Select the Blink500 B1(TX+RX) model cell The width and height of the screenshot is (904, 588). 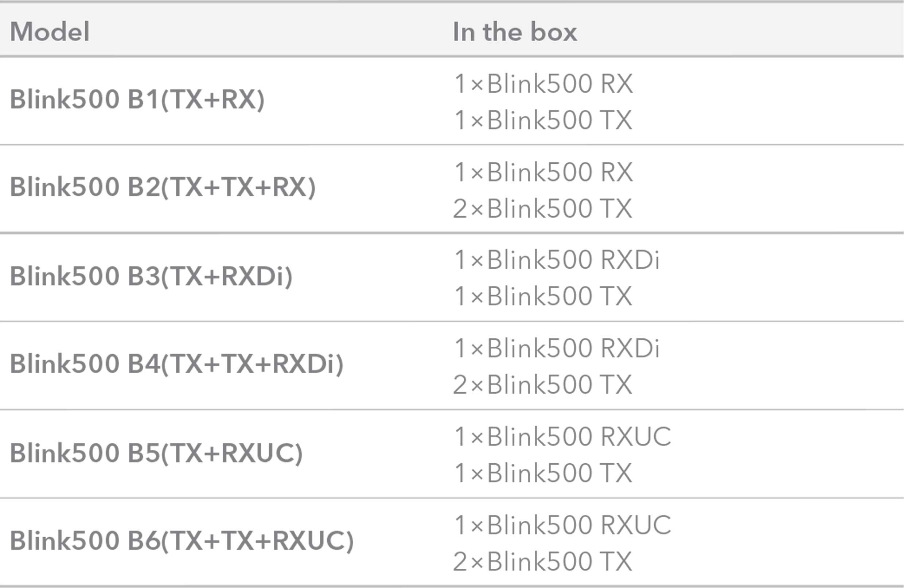click(137, 100)
